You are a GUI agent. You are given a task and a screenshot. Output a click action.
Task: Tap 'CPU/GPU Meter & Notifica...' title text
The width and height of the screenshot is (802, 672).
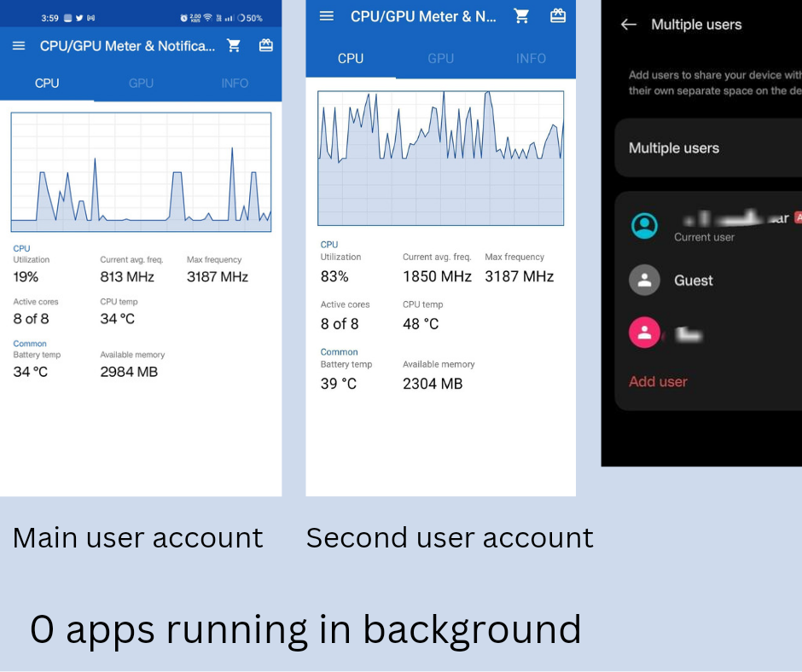(127, 46)
